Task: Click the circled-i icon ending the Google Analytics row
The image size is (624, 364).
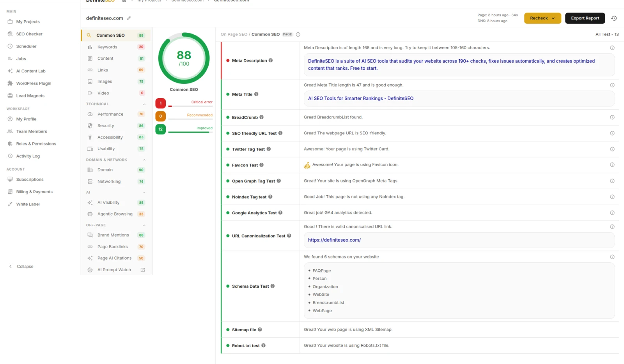Action: pos(612,213)
